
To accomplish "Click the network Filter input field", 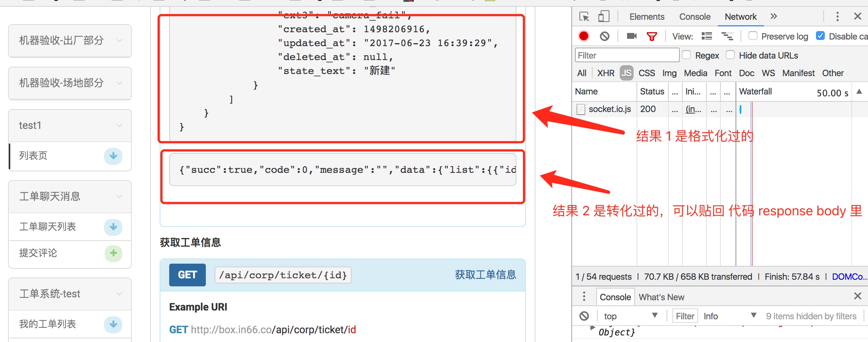I will 627,55.
